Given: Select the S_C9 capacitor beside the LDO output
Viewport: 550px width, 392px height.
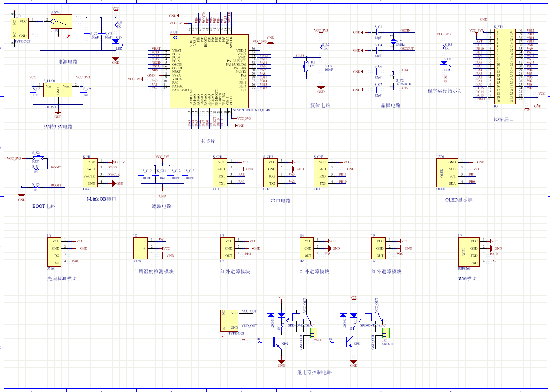Looking at the screenshot, I should click(83, 91).
